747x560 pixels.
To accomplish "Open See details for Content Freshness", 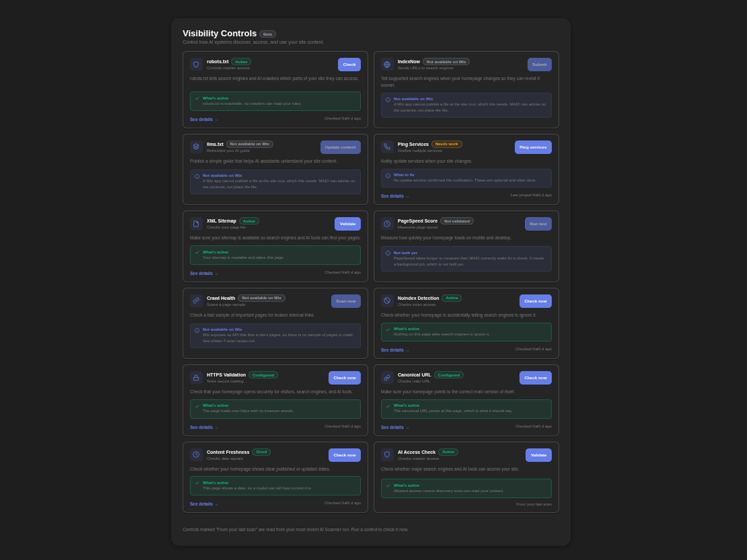I will pos(204,504).
